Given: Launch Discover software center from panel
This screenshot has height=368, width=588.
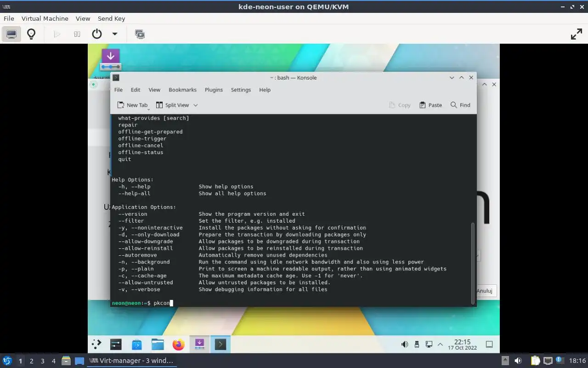Looking at the screenshot, I should 136,344.
